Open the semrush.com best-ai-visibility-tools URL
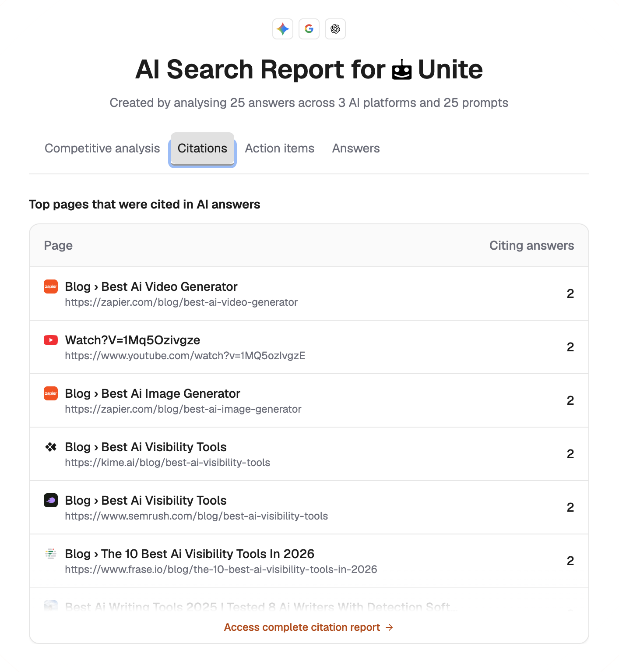This screenshot has height=672, width=619. click(197, 516)
